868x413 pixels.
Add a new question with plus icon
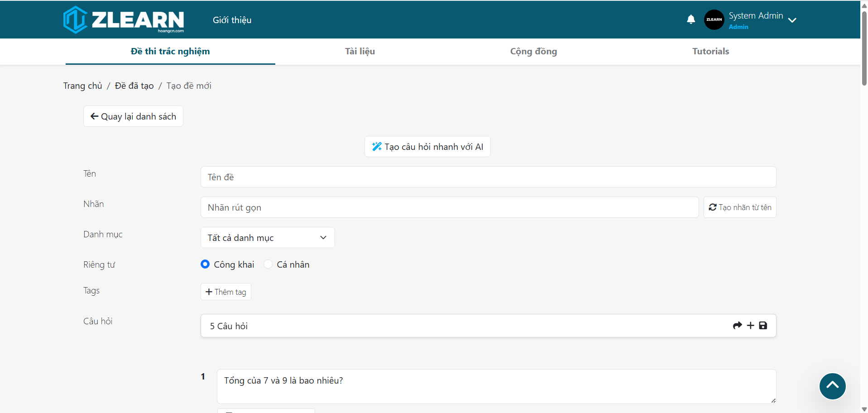(750, 326)
